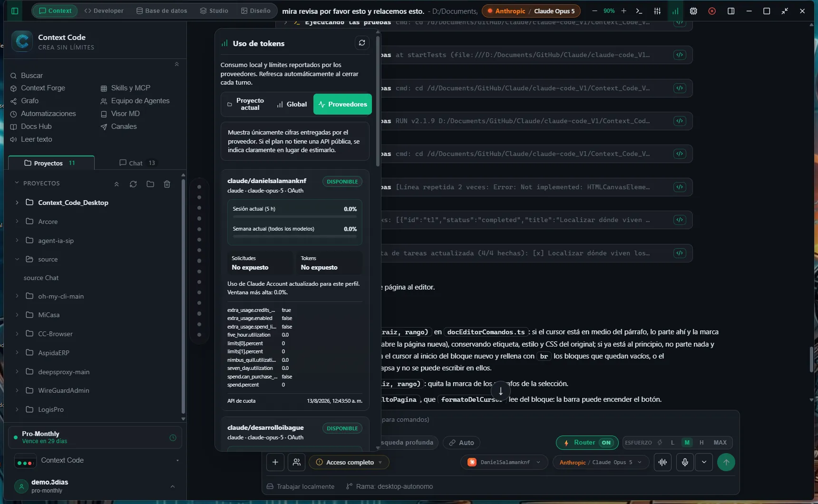Toggle Trabajar localmente

[301, 486]
